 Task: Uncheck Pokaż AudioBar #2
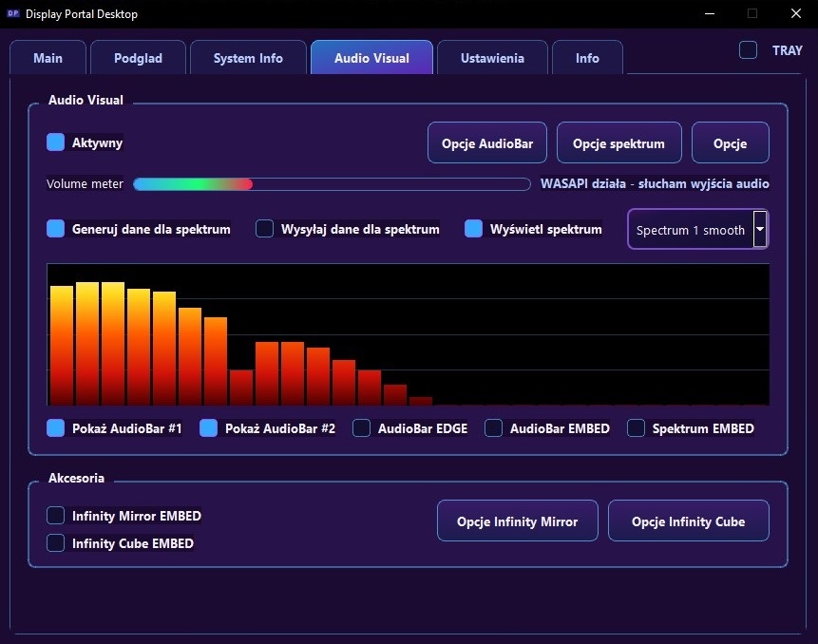pos(208,428)
